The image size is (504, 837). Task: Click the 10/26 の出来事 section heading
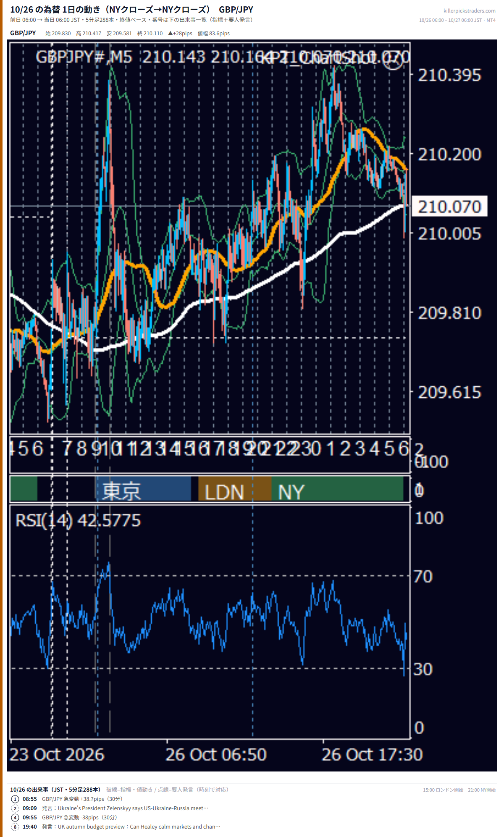pyautogui.click(x=55, y=790)
